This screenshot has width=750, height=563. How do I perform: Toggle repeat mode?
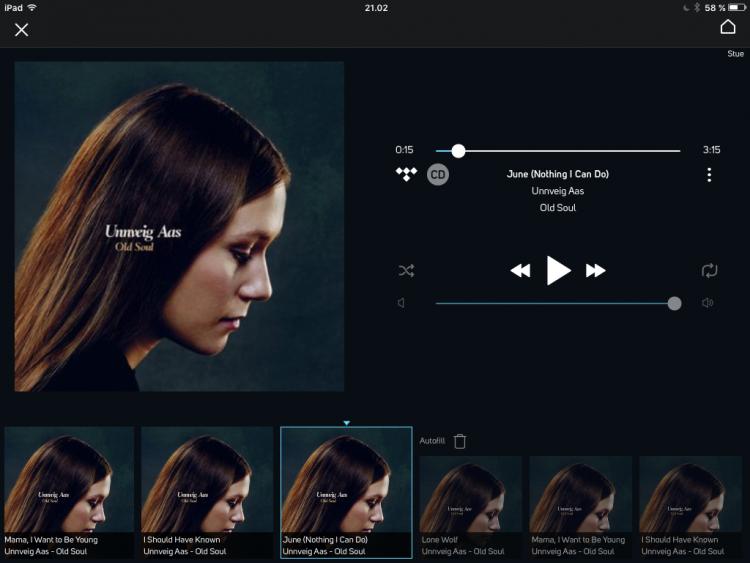click(709, 270)
